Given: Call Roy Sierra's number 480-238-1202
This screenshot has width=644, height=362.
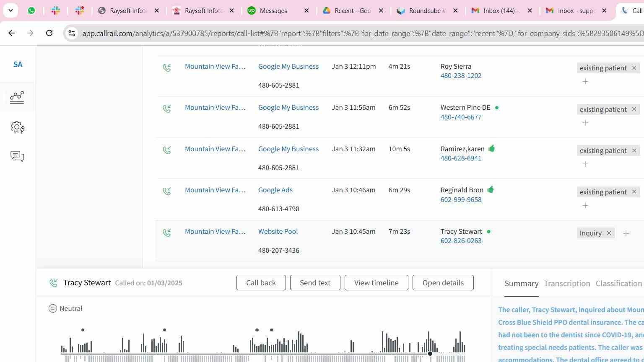Looking at the screenshot, I should (x=461, y=76).
